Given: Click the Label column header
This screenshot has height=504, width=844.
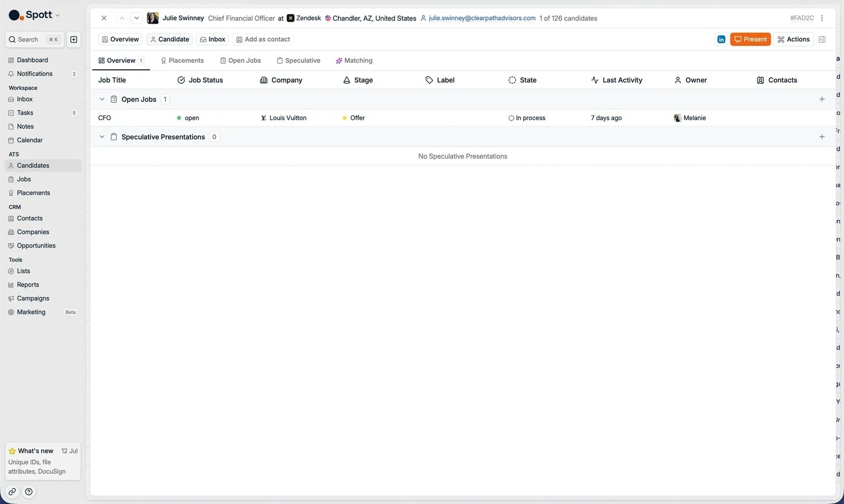Looking at the screenshot, I should 440,80.
